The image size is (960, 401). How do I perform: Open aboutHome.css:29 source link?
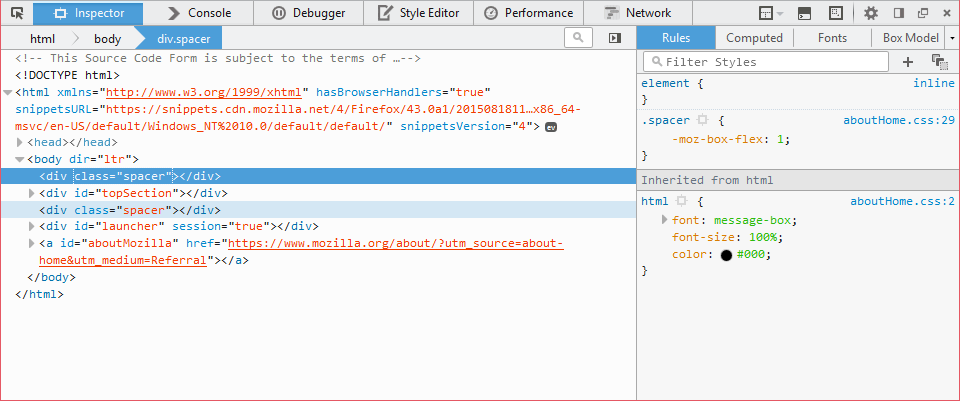[x=898, y=120]
